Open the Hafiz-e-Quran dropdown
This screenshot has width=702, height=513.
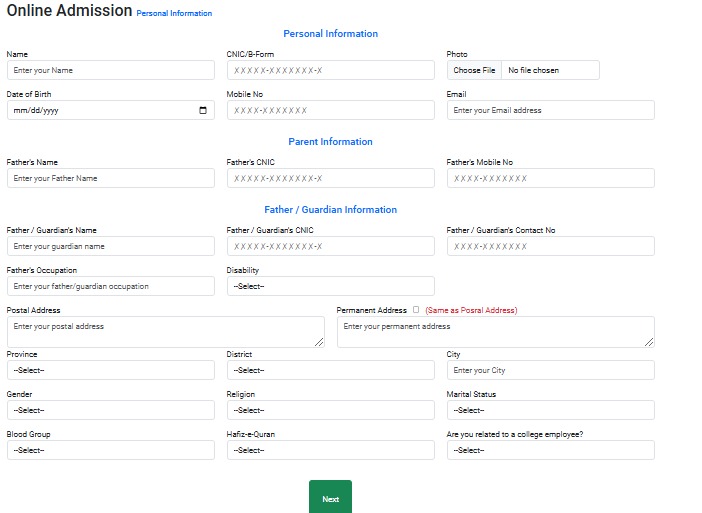click(330, 450)
